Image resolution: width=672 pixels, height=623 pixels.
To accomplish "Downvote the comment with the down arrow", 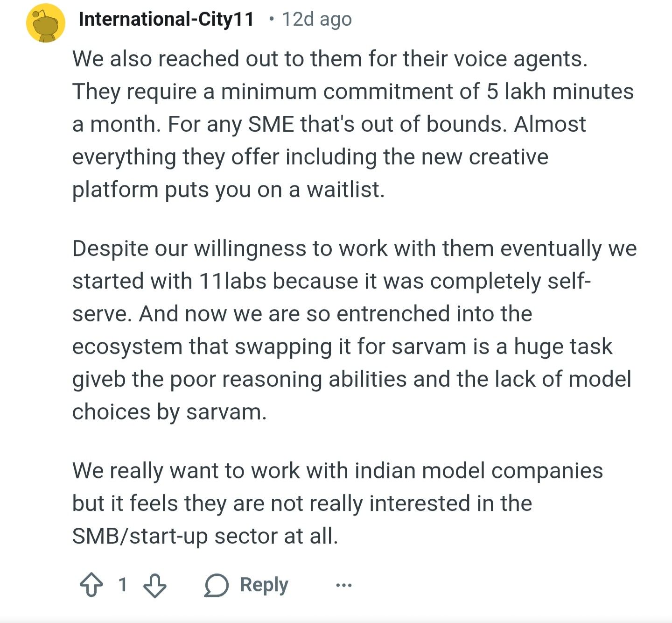I will (x=155, y=585).
